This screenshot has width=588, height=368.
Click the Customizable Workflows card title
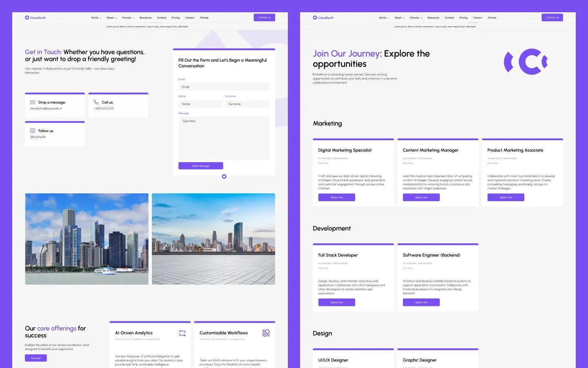tap(224, 333)
